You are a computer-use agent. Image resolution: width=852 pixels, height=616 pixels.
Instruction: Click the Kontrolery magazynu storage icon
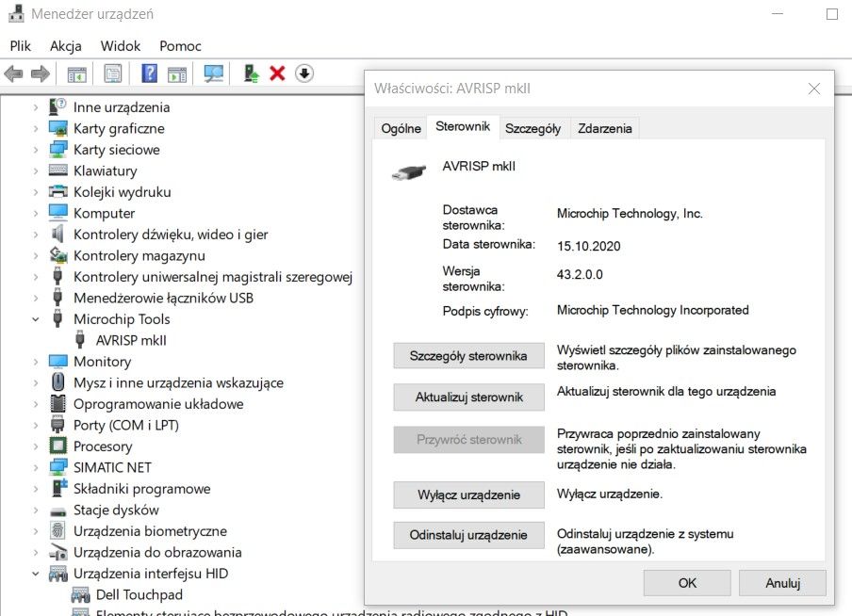point(57,255)
